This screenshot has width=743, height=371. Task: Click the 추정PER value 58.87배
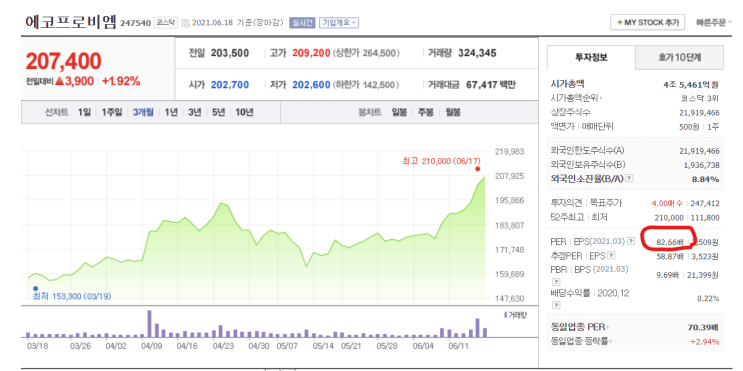[x=669, y=256]
